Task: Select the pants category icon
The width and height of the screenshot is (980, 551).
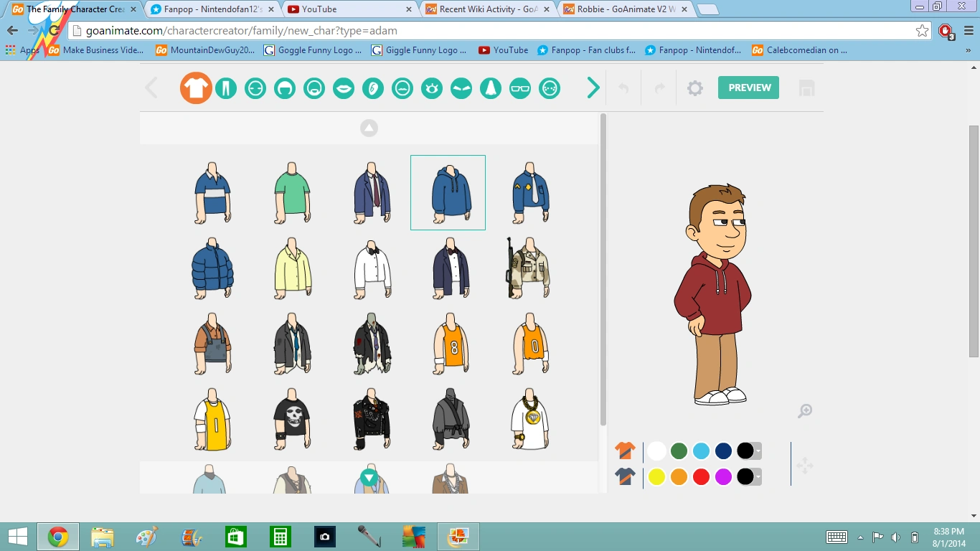Action: 226,88
